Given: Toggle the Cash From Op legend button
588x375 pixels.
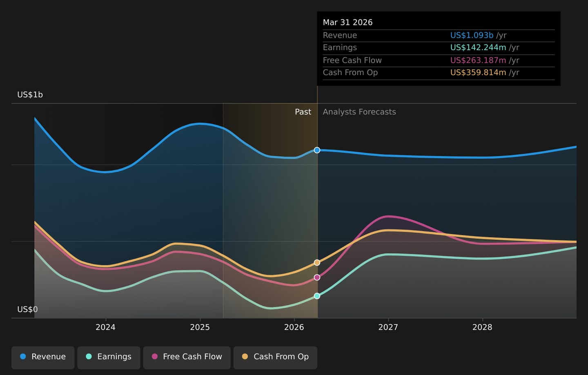Looking at the screenshot, I should pyautogui.click(x=275, y=357).
